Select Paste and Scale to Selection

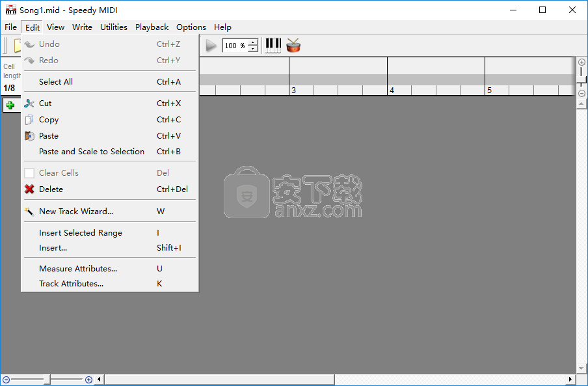110,152
